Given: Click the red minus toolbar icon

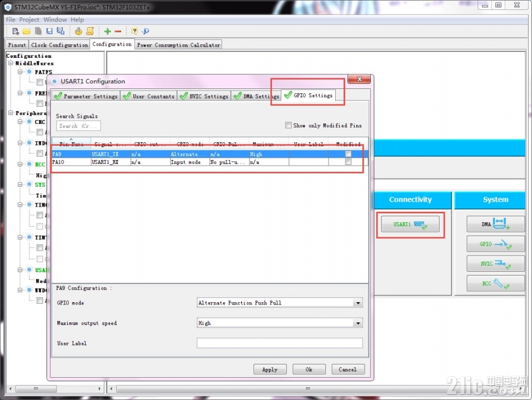Looking at the screenshot, I should tap(118, 32).
